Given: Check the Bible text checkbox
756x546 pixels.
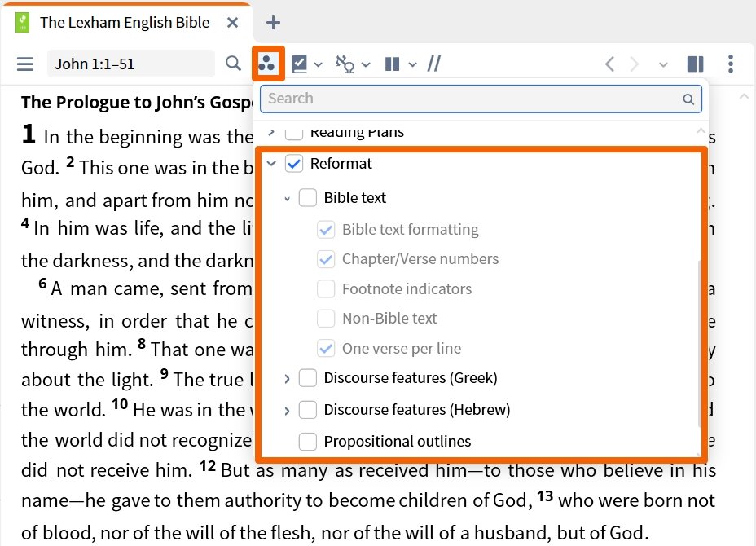Looking at the screenshot, I should 308,198.
